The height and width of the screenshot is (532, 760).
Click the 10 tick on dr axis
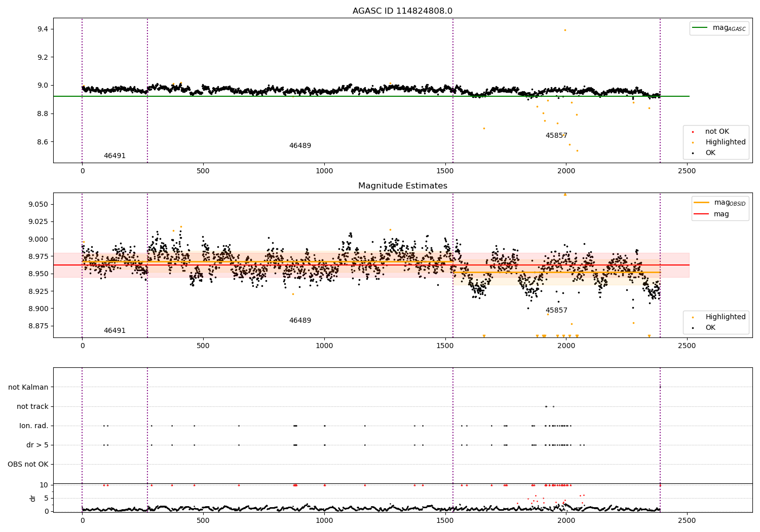pos(44,485)
